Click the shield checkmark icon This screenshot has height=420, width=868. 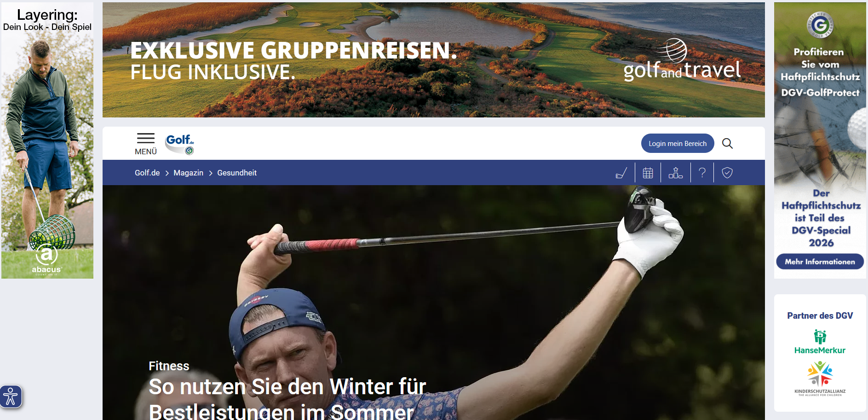727,173
